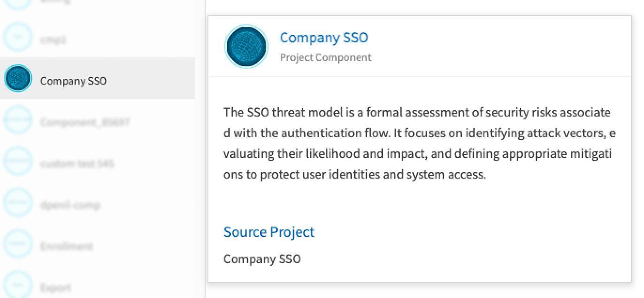This screenshot has width=644, height=298.
Task: Click the custom test 545 icon
Action: pyautogui.click(x=18, y=161)
